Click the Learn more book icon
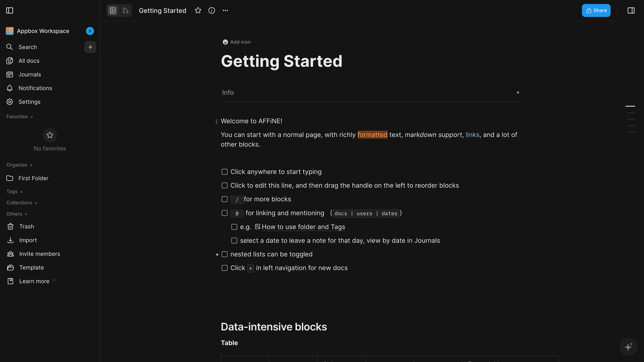This screenshot has height=362, width=644. 10,281
